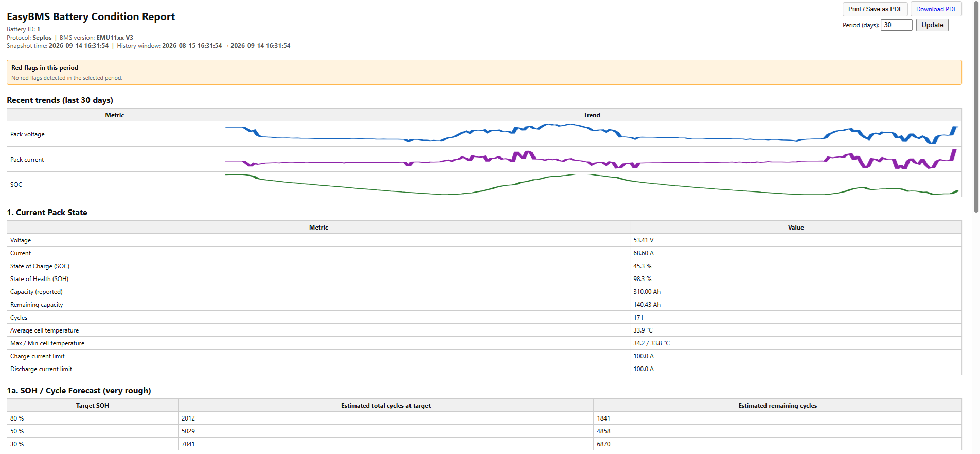The height and width of the screenshot is (454, 980).
Task: Click the 1a. SOH / Cycle Forecast heading
Action: [x=79, y=391]
